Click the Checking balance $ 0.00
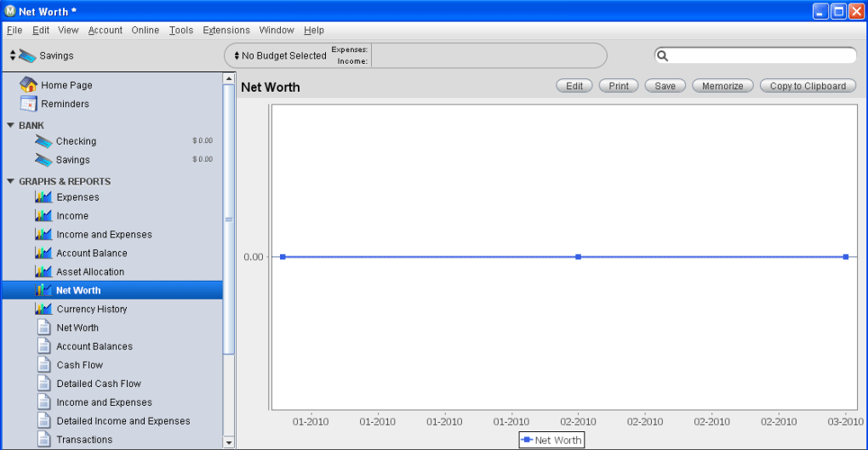Screen dimensions: 868x450 tap(203, 140)
